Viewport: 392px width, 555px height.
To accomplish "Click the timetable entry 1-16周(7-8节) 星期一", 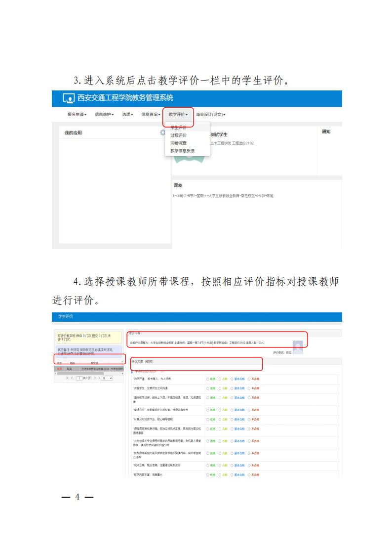I will (223, 195).
